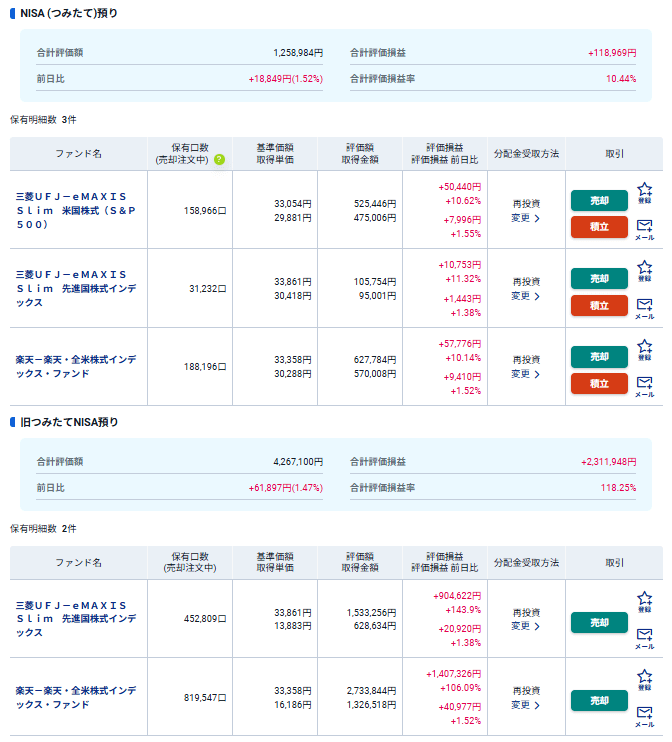Select gain rate 10.44%

[621, 79]
